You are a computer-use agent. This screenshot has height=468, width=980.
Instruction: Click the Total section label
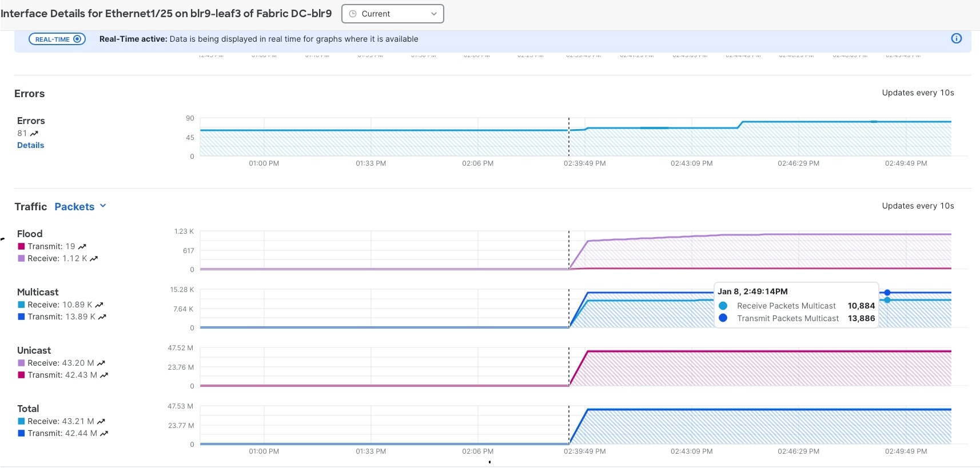click(x=28, y=409)
